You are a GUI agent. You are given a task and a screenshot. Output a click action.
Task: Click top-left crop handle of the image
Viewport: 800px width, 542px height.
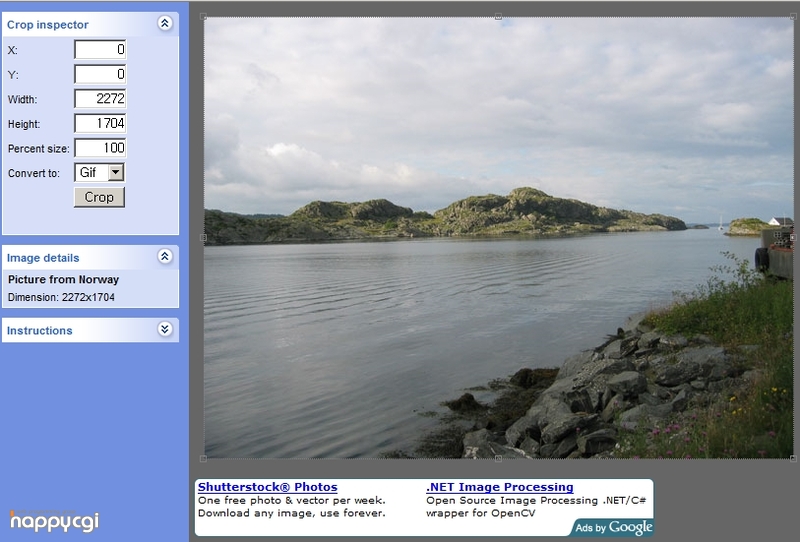(x=203, y=16)
